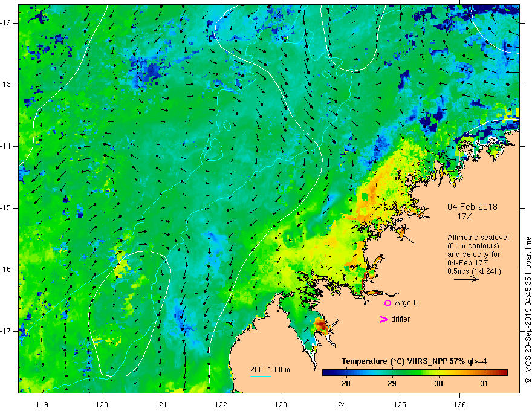Click the magenta Argo 0 circle marker
The image size is (532, 411).
(x=388, y=303)
